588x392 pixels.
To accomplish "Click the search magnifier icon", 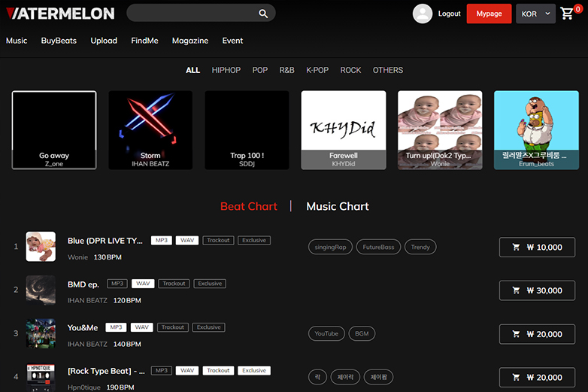I will pos(263,14).
